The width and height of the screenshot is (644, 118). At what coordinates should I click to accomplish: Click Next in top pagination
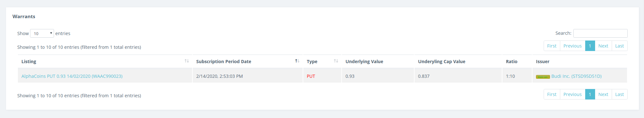click(x=603, y=46)
